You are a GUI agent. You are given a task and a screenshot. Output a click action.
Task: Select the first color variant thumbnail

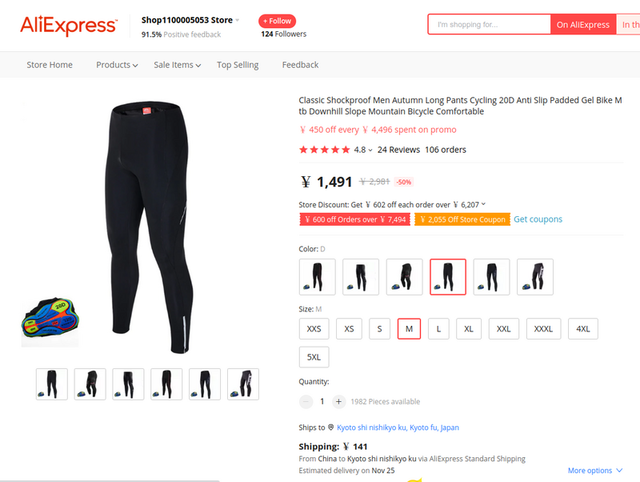pos(317,277)
